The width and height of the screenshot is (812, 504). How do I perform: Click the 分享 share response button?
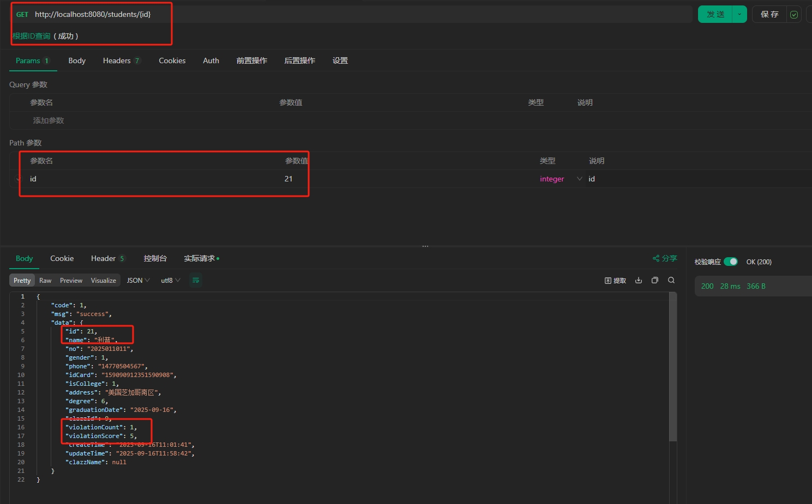pos(665,258)
